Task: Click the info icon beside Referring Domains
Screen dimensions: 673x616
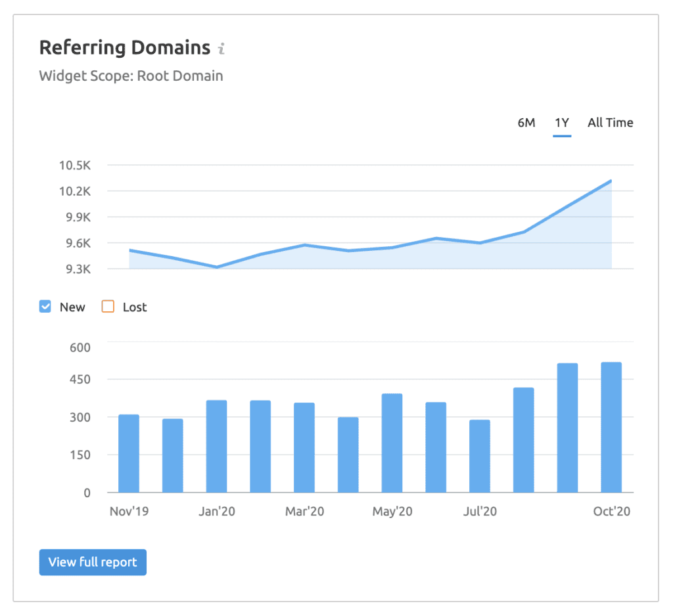Action: (221, 49)
